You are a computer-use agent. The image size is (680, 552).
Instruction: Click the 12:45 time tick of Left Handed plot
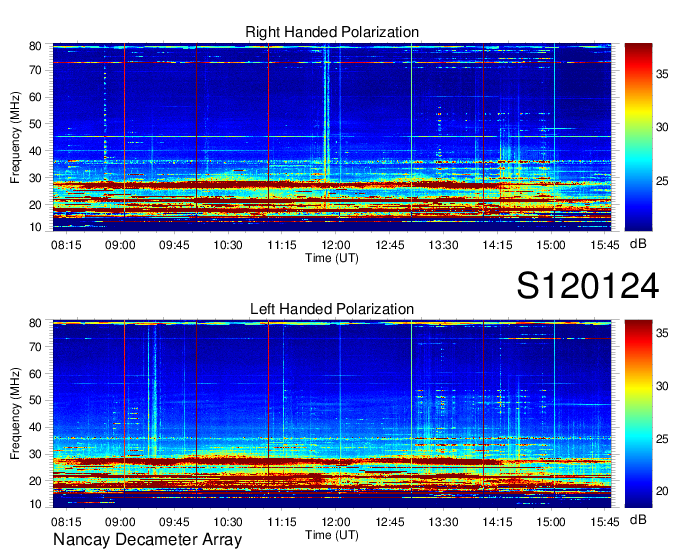point(389,522)
